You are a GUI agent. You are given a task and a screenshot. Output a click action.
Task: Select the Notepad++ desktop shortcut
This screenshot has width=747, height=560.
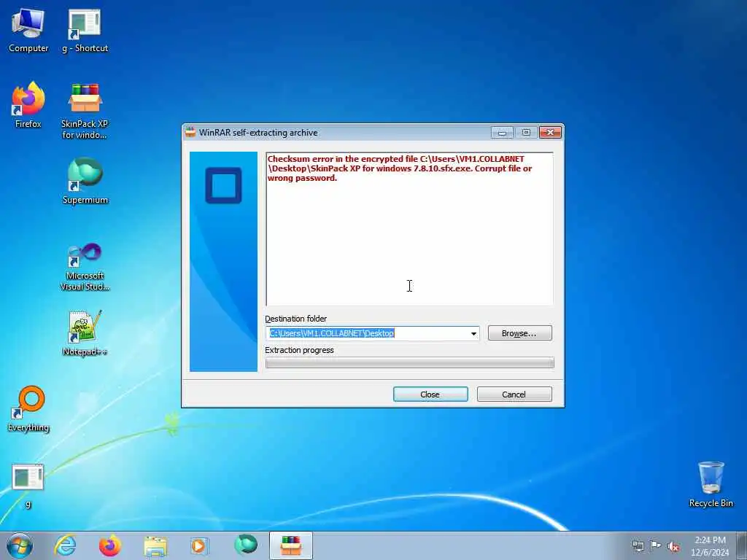pyautogui.click(x=85, y=333)
